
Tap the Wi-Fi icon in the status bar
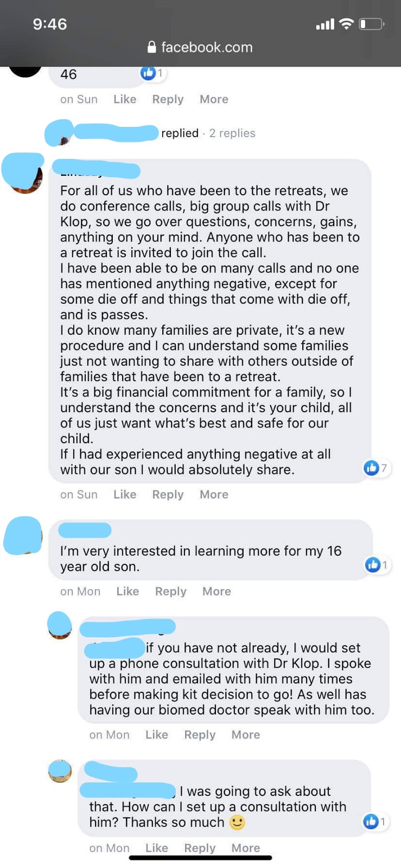coord(346,24)
